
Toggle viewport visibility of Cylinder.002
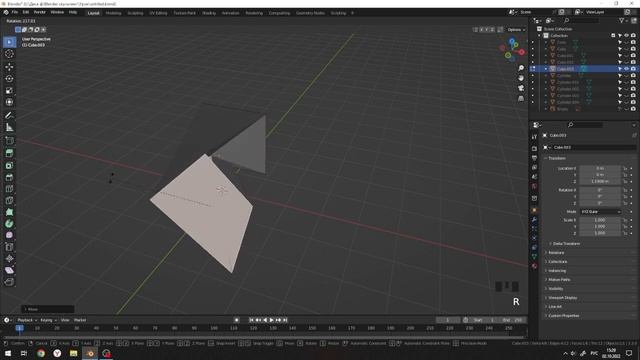[x=627, y=89]
